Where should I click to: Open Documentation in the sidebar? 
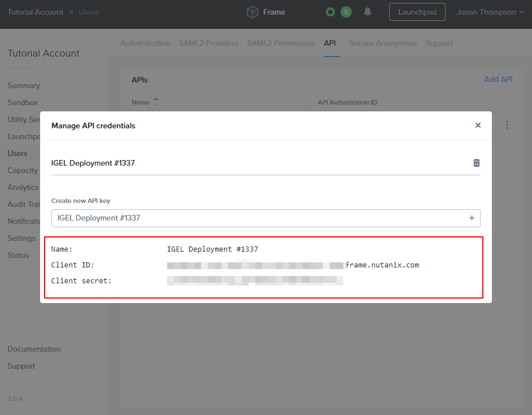click(x=34, y=349)
